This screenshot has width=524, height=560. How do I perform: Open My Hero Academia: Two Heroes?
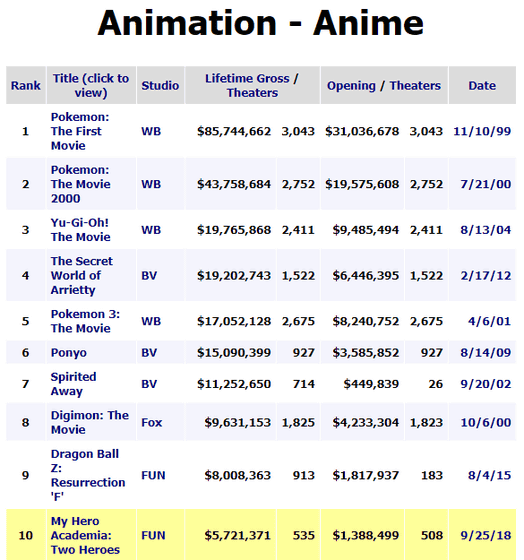coord(85,535)
